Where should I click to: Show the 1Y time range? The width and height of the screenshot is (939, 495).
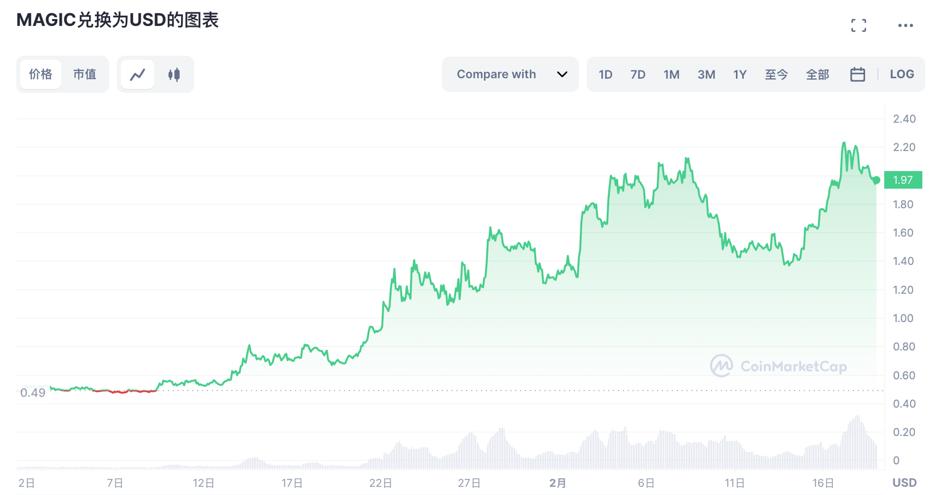(x=740, y=74)
